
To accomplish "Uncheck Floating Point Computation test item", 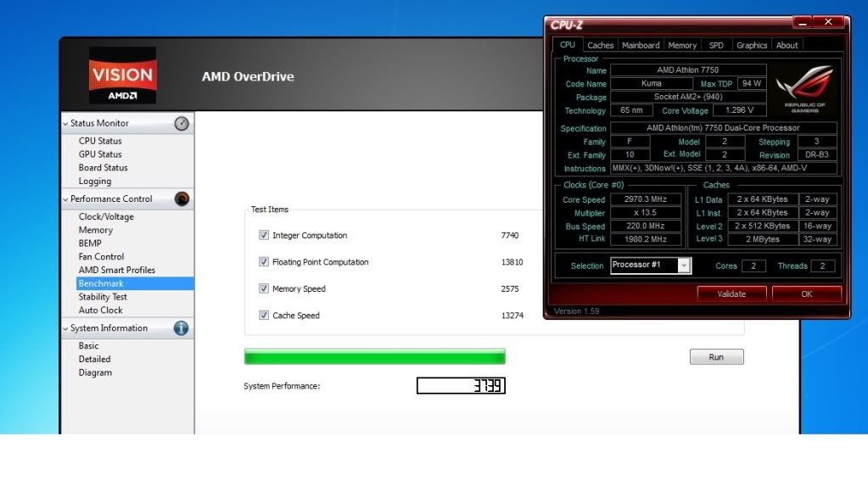I will coord(264,262).
